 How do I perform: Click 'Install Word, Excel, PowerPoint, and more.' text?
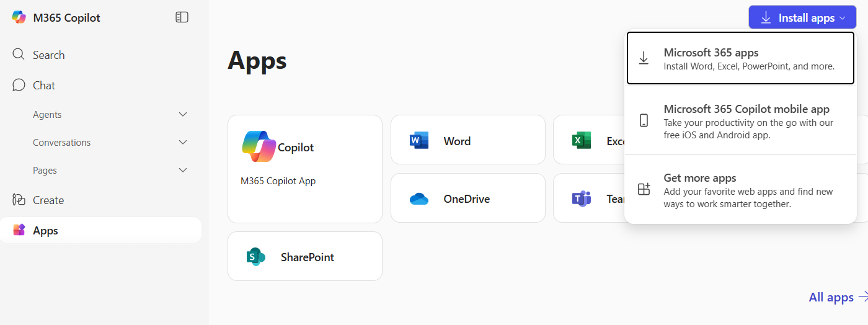[x=749, y=66]
